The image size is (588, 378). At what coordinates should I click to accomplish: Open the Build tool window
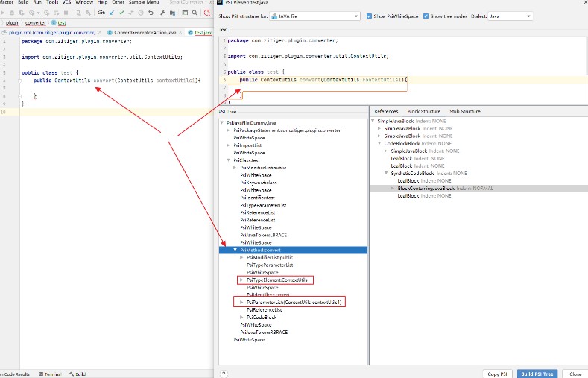click(x=78, y=374)
